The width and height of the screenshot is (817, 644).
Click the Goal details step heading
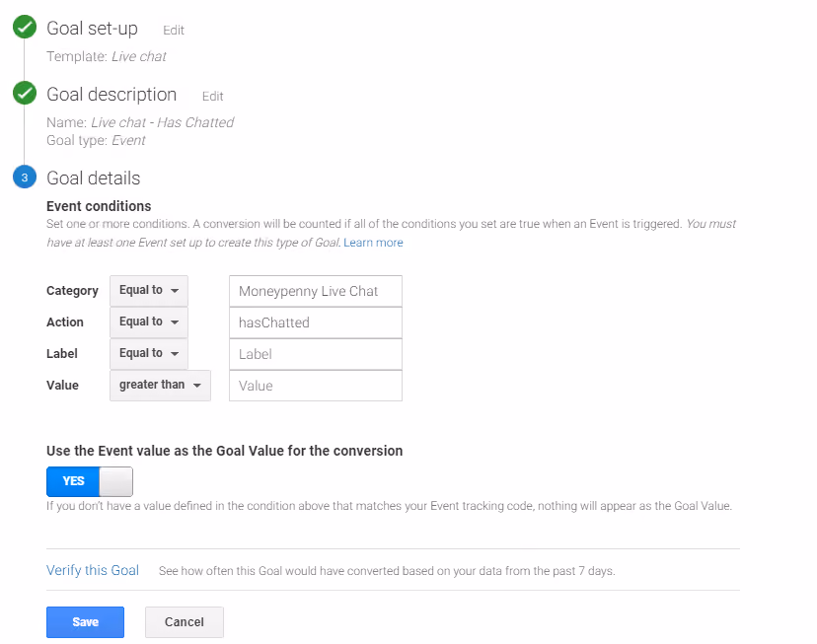(94, 179)
